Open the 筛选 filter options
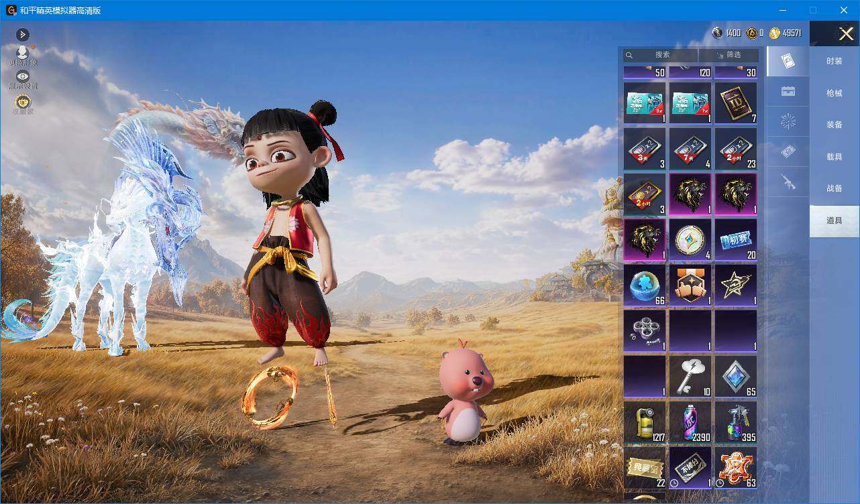The image size is (860, 504). pyautogui.click(x=729, y=55)
